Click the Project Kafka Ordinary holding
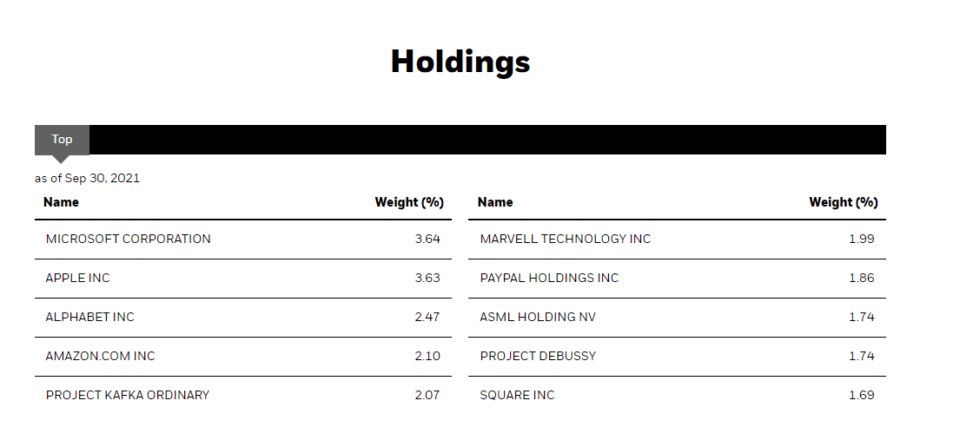 pyautogui.click(x=243, y=396)
